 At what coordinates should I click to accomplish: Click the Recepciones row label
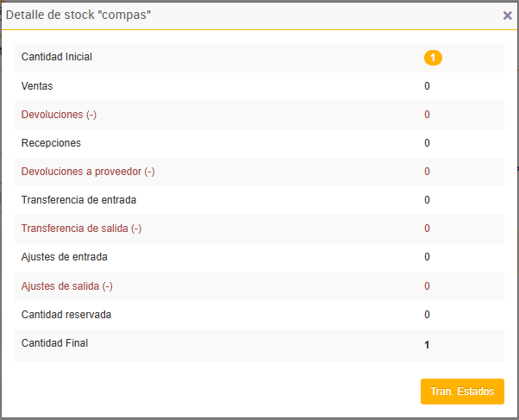[x=51, y=143]
